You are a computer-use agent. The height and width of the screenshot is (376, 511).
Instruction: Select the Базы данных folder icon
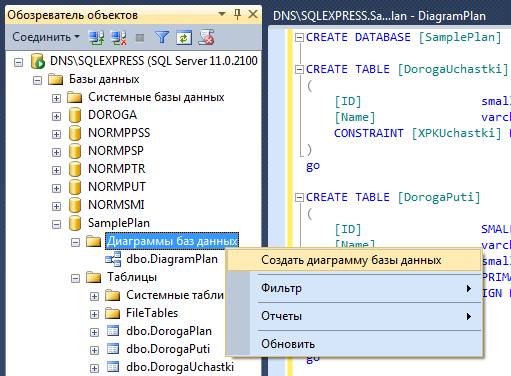click(x=55, y=79)
